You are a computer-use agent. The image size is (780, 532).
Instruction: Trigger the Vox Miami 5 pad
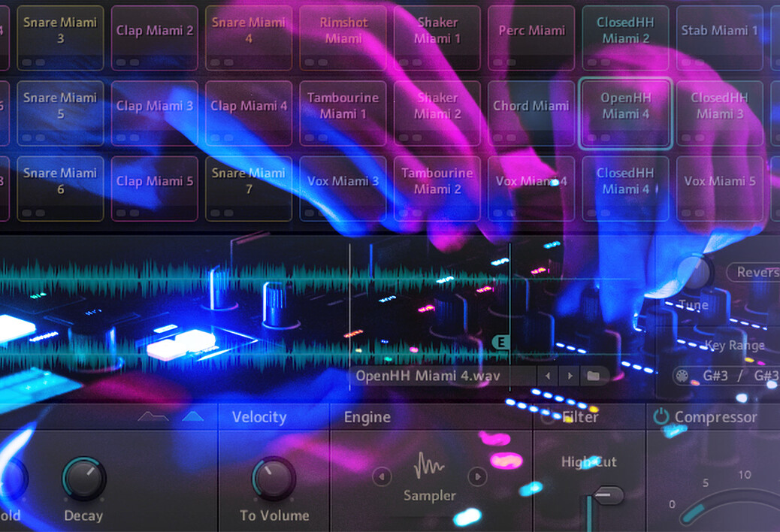[x=720, y=189]
